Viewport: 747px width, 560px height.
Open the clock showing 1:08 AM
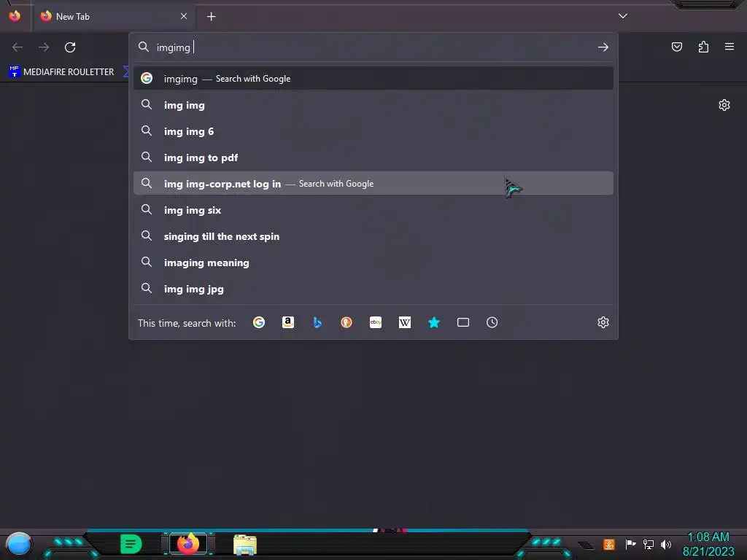tap(708, 544)
